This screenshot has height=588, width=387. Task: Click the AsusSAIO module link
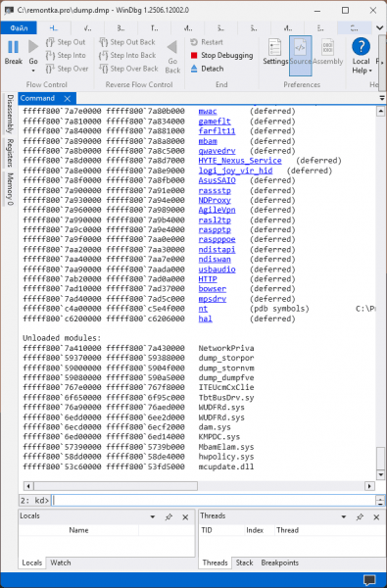[217, 180]
